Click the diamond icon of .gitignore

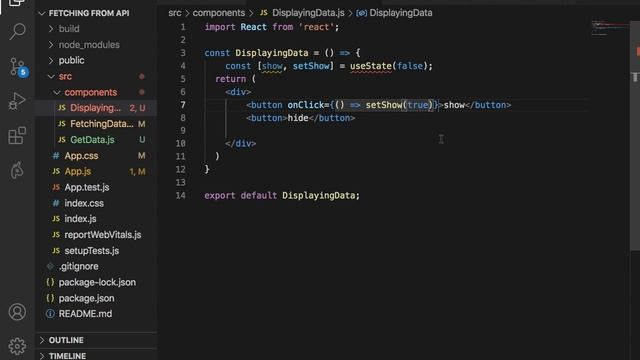(50, 266)
